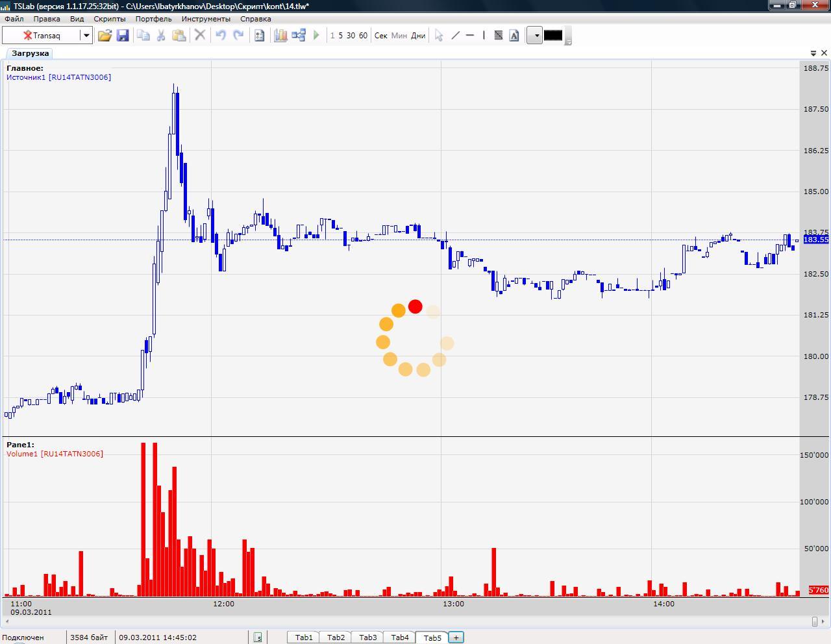The height and width of the screenshot is (644, 831).
Task: Set the interval to 5
Action: [x=340, y=36]
